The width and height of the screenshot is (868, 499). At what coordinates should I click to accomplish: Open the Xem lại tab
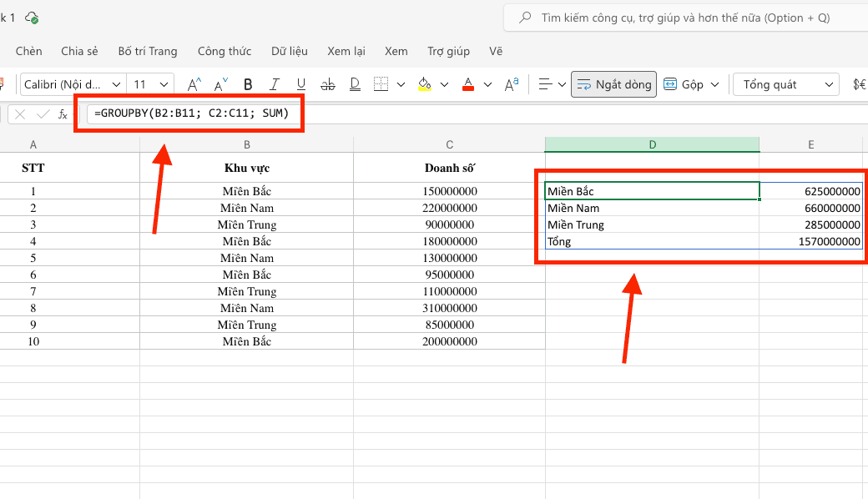coord(346,52)
